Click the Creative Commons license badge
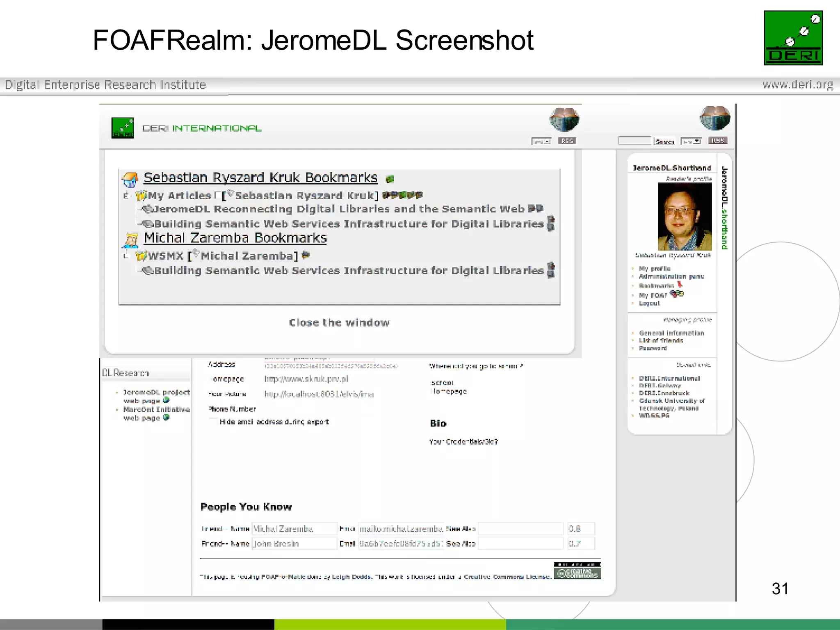Image resolution: width=840 pixels, height=630 pixels. (577, 571)
